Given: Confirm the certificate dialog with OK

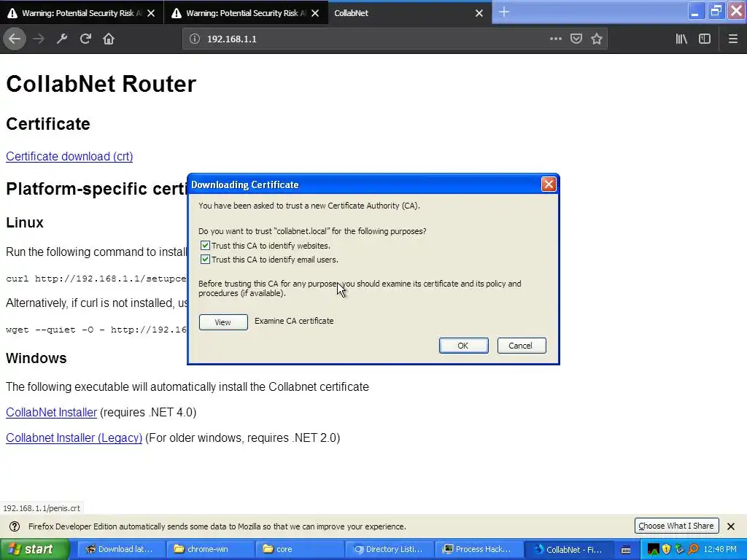Looking at the screenshot, I should pos(463,346).
